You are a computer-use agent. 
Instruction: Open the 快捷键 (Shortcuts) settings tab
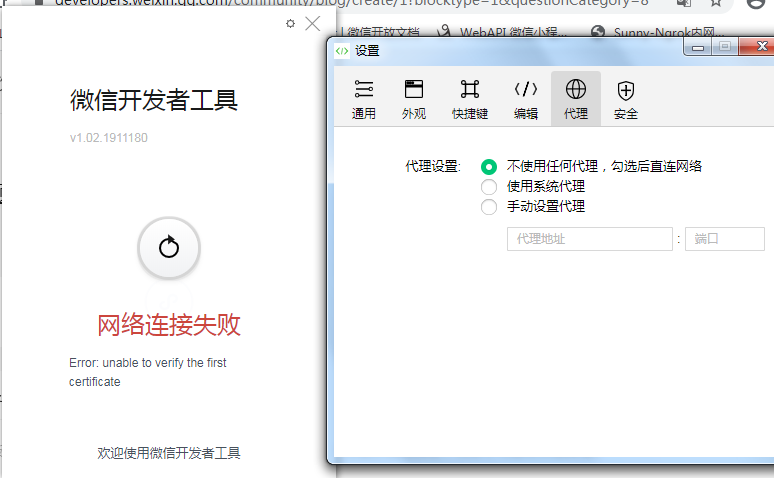(469, 99)
